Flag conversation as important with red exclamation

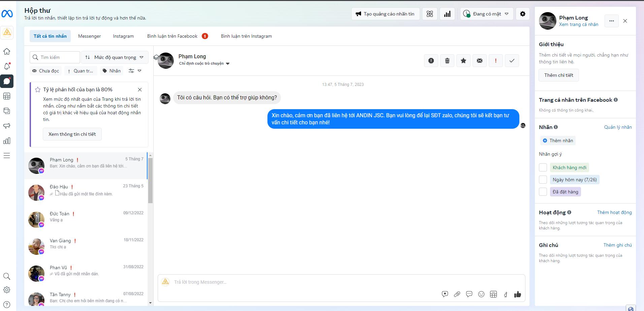pos(496,61)
